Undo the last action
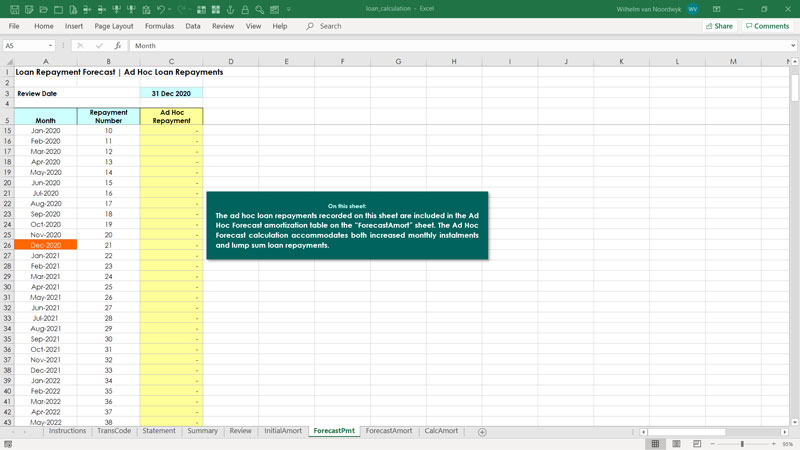 (x=160, y=9)
